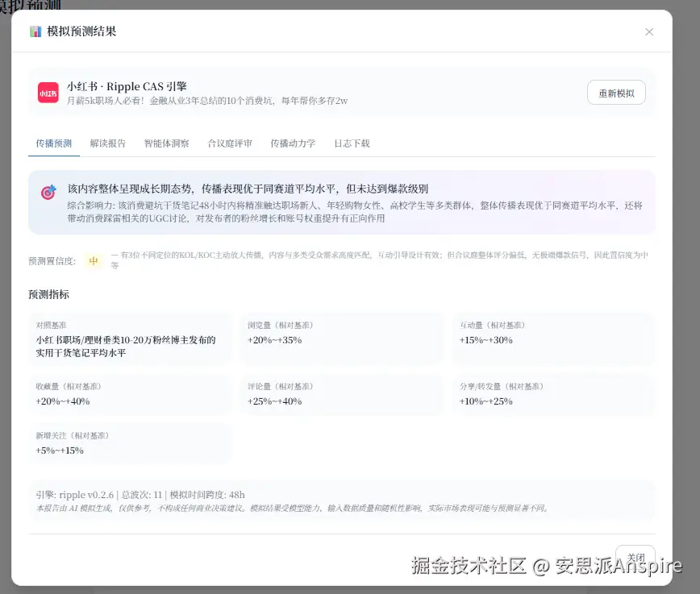This screenshot has height=594, width=700.
Task: Click the 新增关注 +5%~+15% value
Action: pos(60,451)
